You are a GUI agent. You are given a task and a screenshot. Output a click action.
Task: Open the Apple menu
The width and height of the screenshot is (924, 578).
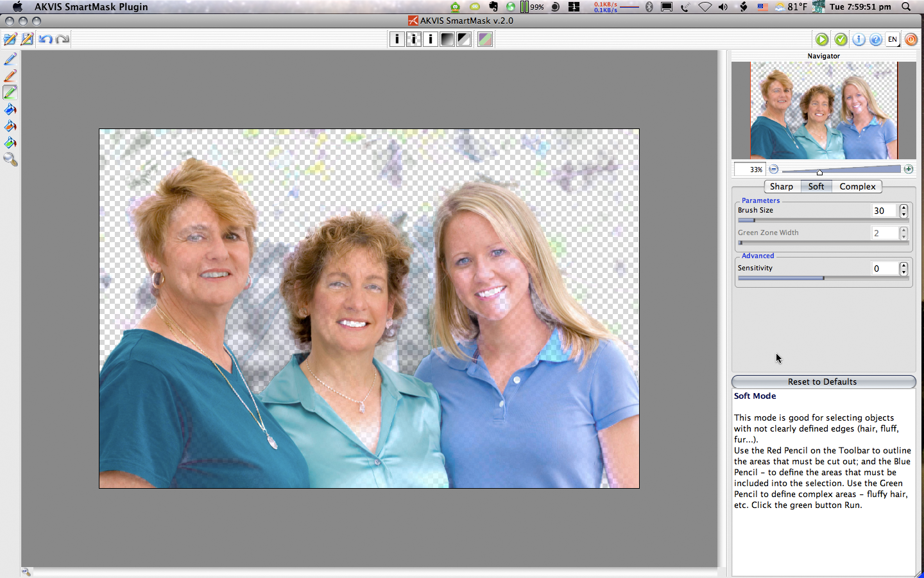(17, 6)
